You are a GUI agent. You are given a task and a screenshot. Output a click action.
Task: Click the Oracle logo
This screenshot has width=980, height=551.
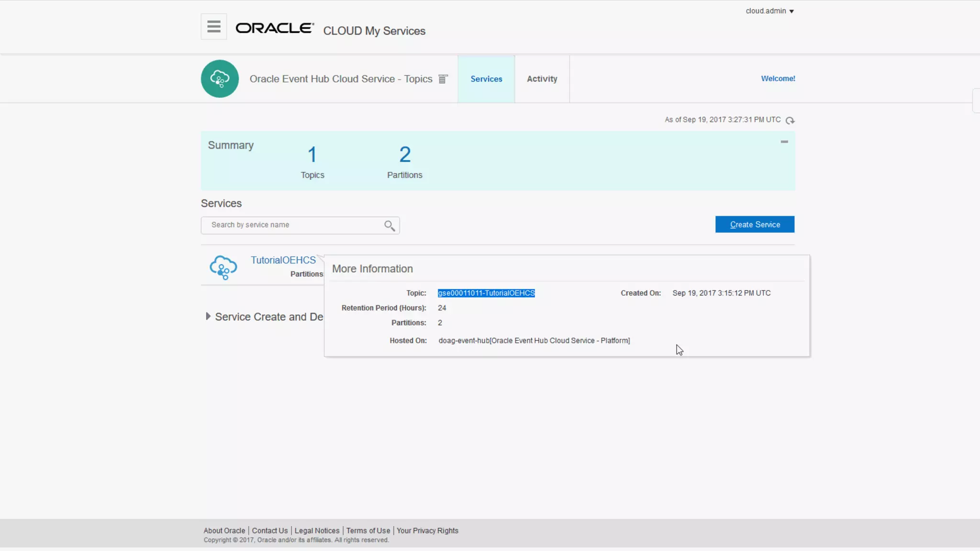click(274, 28)
